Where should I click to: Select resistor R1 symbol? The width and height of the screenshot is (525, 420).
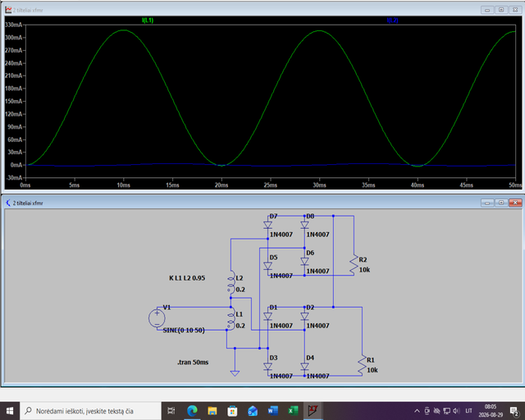362,365
